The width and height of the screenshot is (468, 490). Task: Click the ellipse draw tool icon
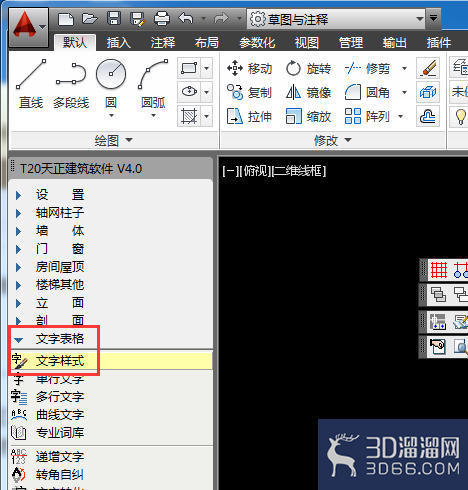tap(189, 91)
